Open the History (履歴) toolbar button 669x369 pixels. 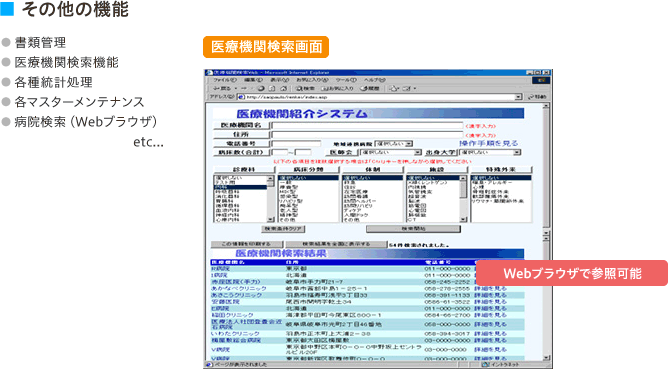coord(370,88)
